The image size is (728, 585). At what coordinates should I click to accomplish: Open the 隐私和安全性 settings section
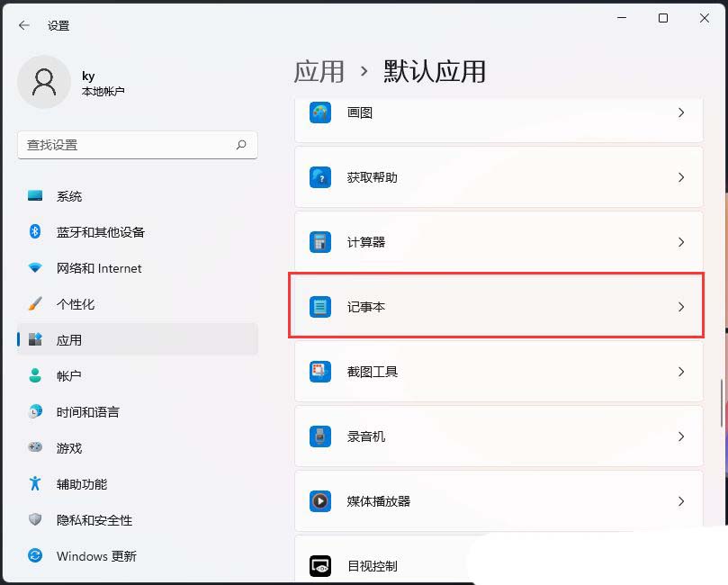[94, 520]
